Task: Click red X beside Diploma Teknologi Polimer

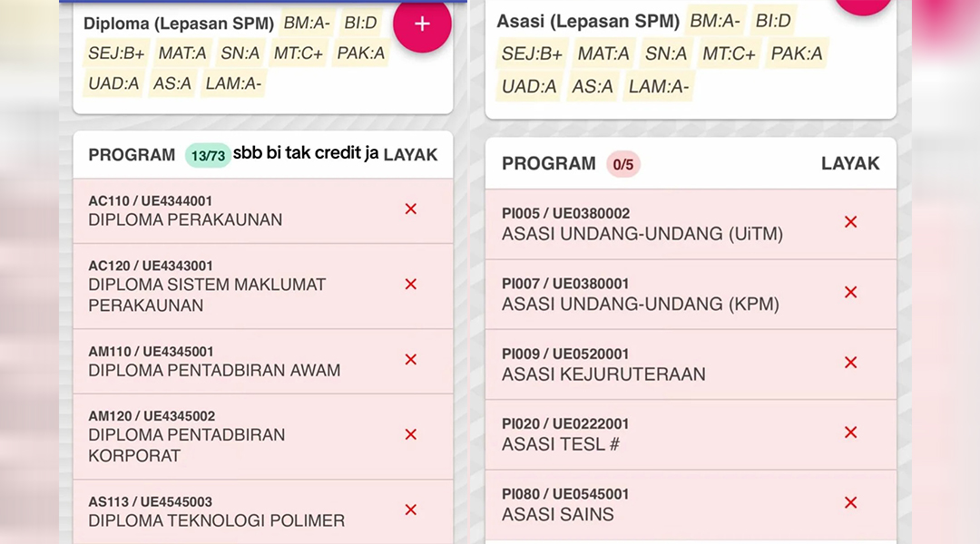Action: [411, 510]
